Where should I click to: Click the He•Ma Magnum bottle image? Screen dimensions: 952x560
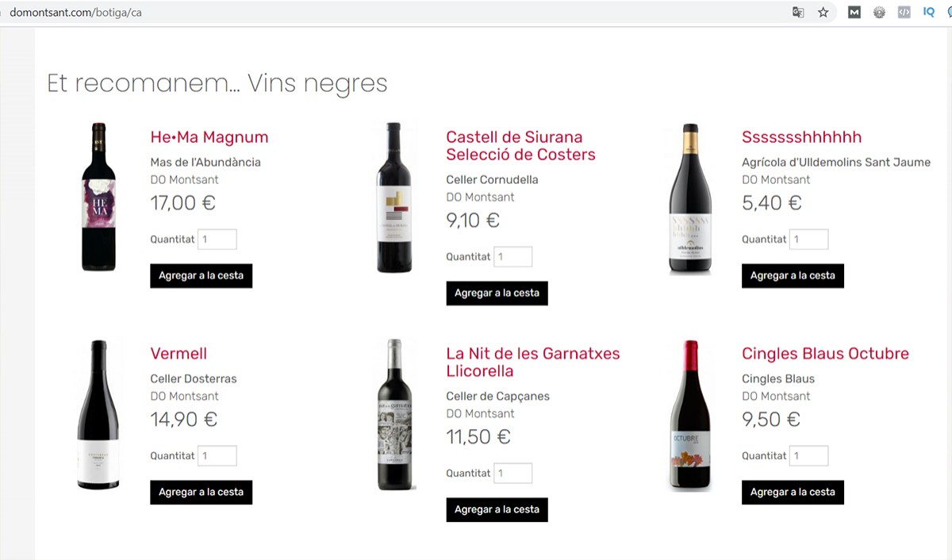pyautogui.click(x=98, y=198)
